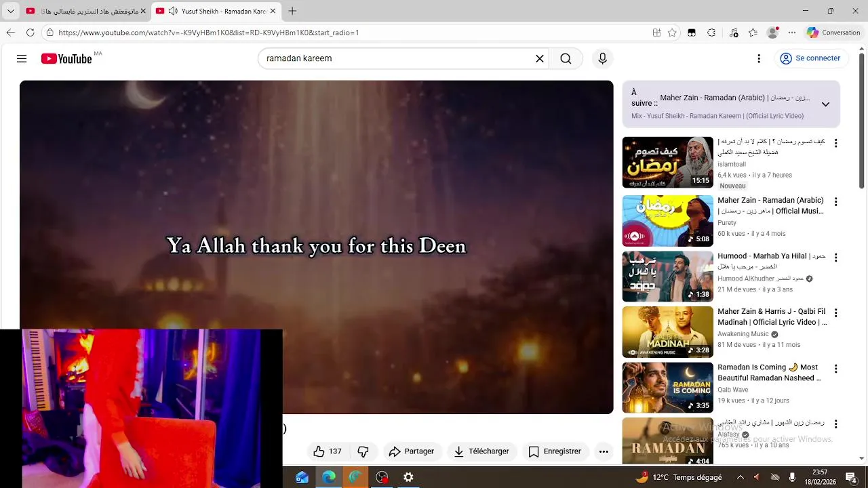Open options for 'Qalbi Fil Madinah' video

point(835,313)
